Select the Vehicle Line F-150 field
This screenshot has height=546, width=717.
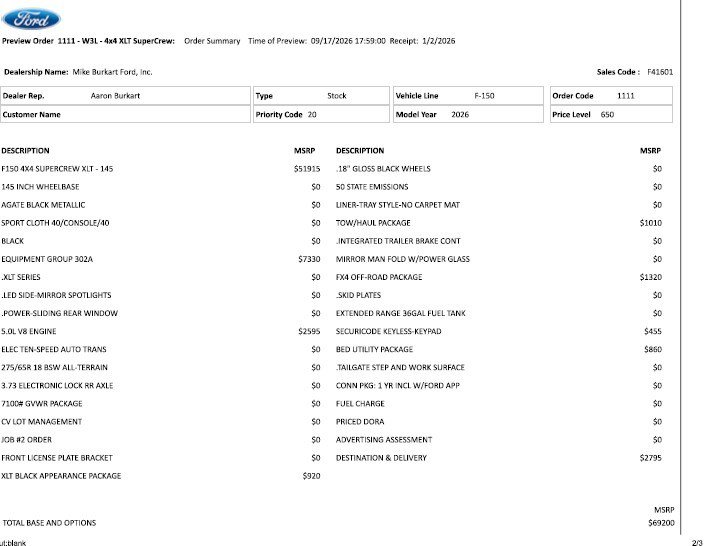[x=468, y=96]
